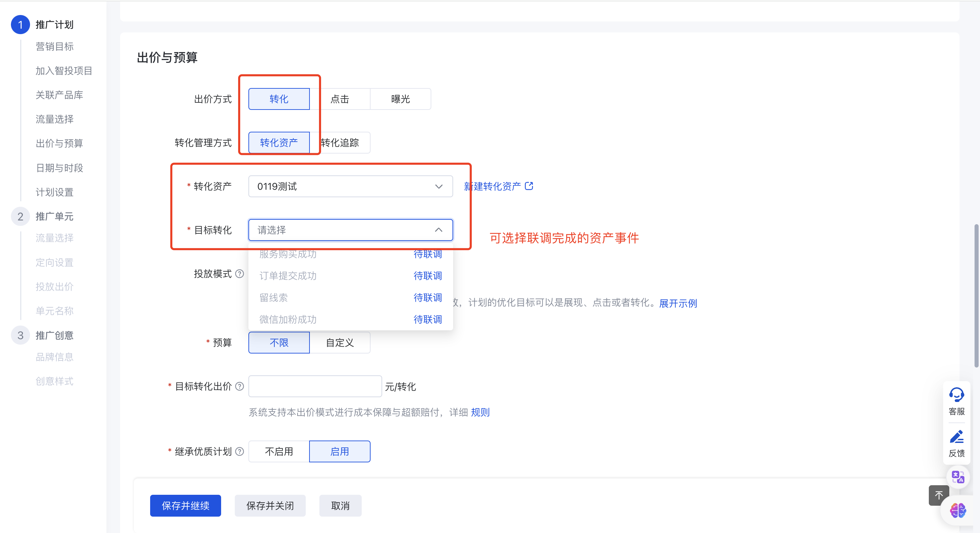Screen dimensions: 980x533
Task: Focus the 目标转化出价 input field
Action: [x=315, y=386]
